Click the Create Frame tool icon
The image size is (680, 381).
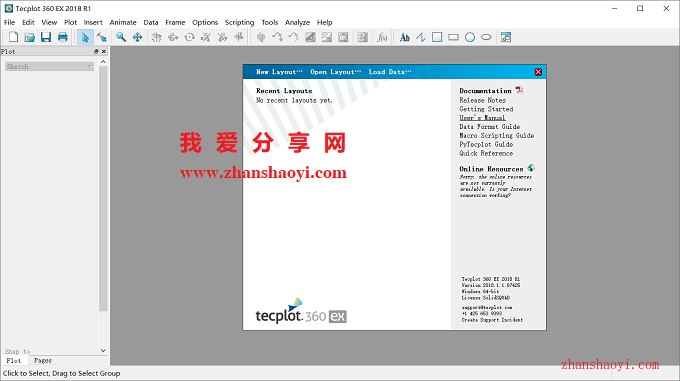(506, 37)
